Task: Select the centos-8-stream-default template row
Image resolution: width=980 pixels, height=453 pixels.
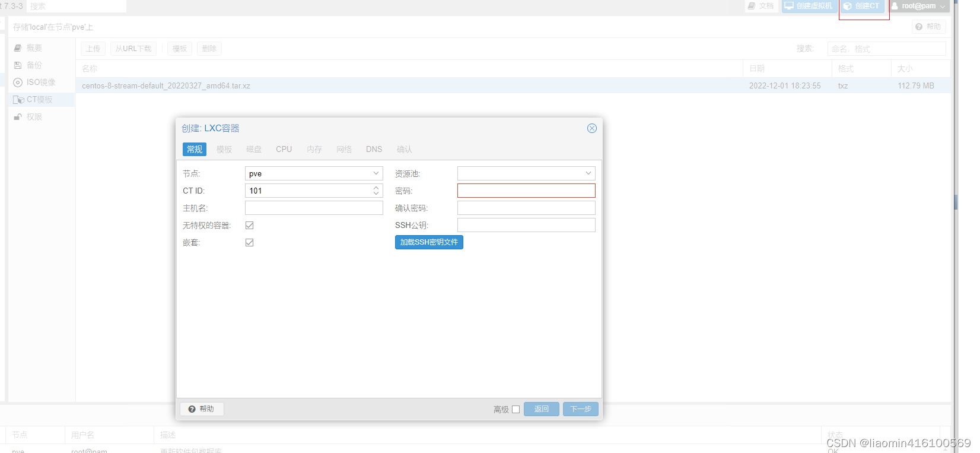Action: pyautogui.click(x=513, y=85)
